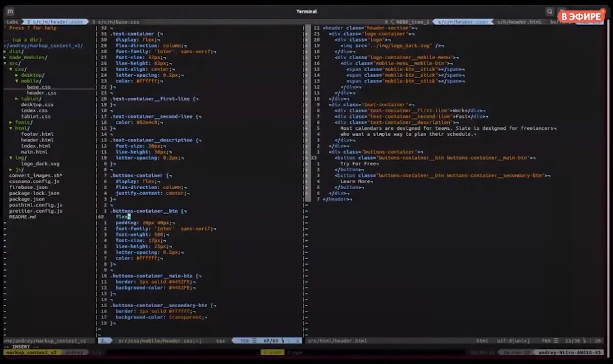Click andrey-Nitro-AN515-43 hostname in tmux bar
This screenshot has height=364, width=613.
point(569,352)
